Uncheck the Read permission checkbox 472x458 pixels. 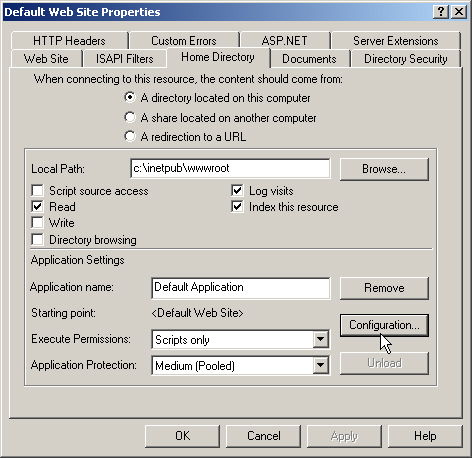coord(37,207)
